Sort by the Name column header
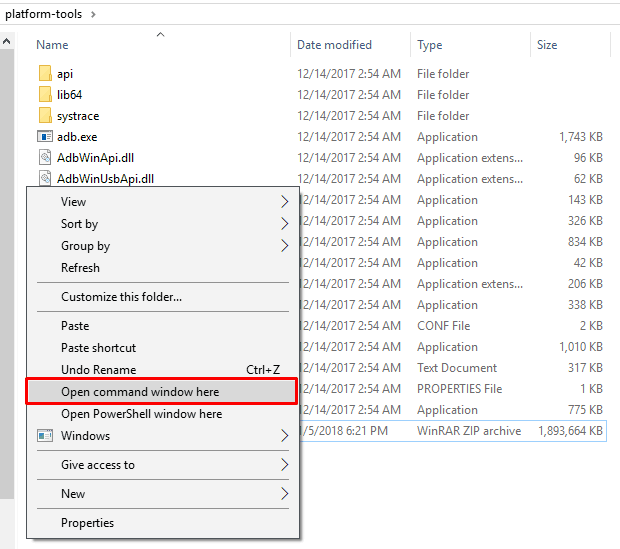The image size is (620, 549). click(x=52, y=45)
